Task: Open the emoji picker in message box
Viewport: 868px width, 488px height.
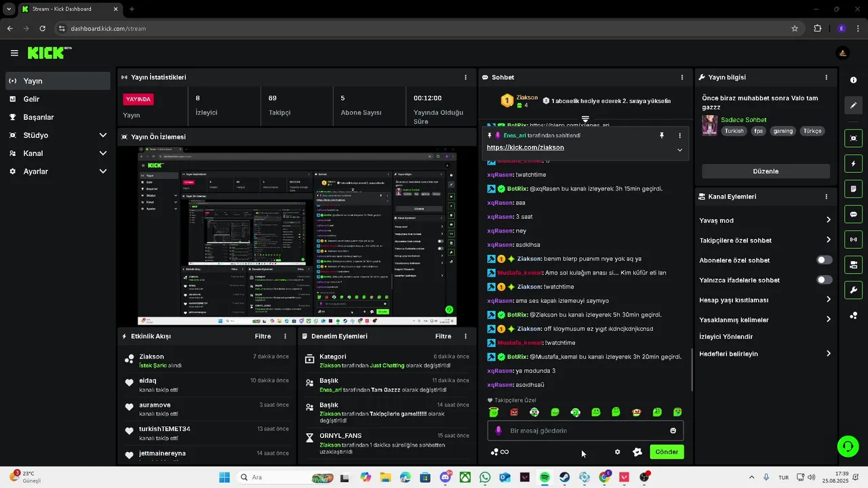Action: coord(673,430)
